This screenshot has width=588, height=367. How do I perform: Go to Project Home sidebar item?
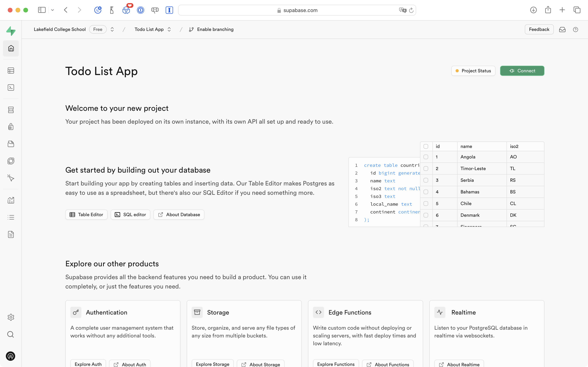(x=11, y=48)
